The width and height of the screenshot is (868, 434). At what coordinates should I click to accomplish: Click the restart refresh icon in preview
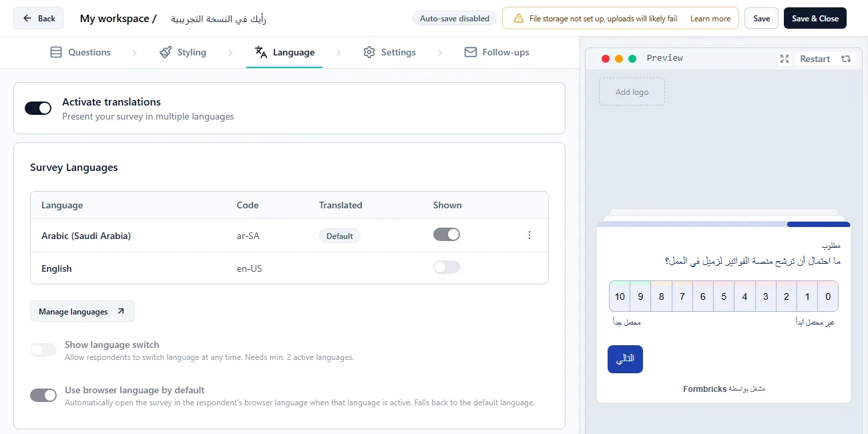tap(846, 59)
